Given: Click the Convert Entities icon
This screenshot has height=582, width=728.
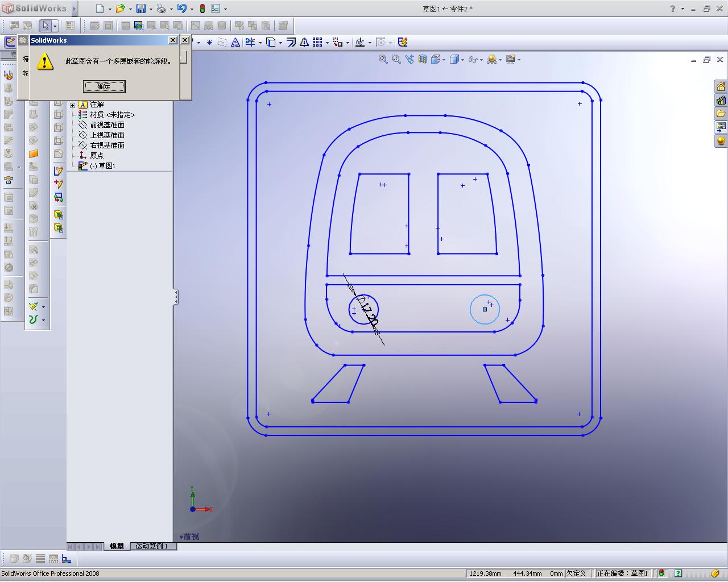Looking at the screenshot, I should (x=271, y=42).
